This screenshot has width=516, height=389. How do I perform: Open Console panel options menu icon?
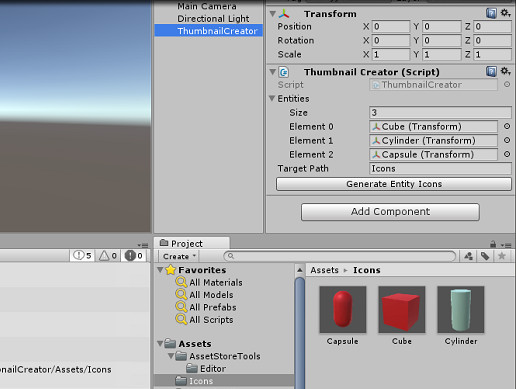click(x=143, y=245)
